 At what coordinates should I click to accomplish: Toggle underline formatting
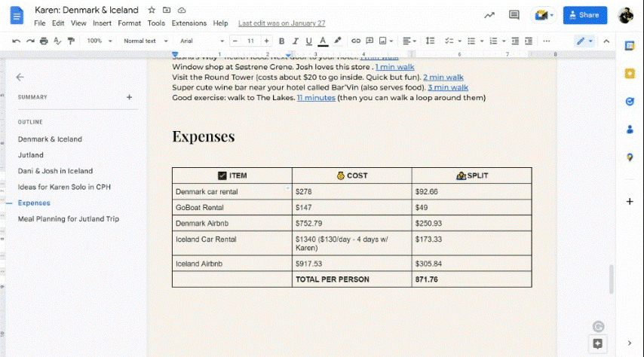point(309,41)
